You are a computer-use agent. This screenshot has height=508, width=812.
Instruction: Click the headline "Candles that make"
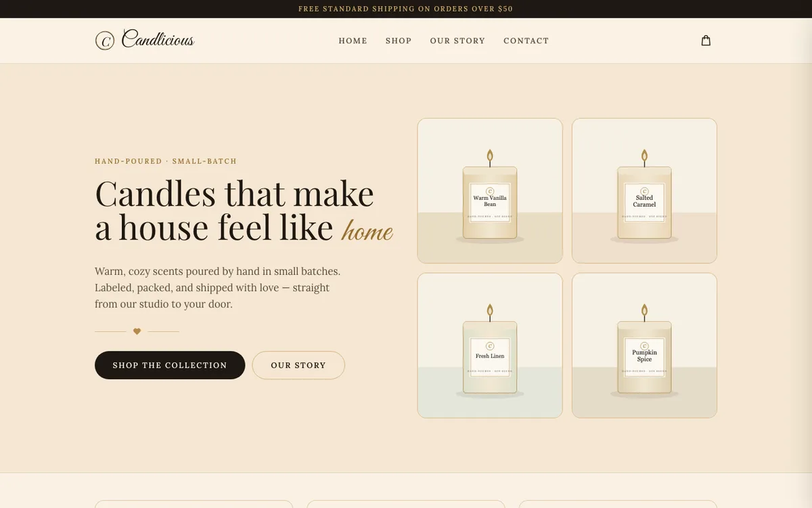pyautogui.click(x=234, y=193)
